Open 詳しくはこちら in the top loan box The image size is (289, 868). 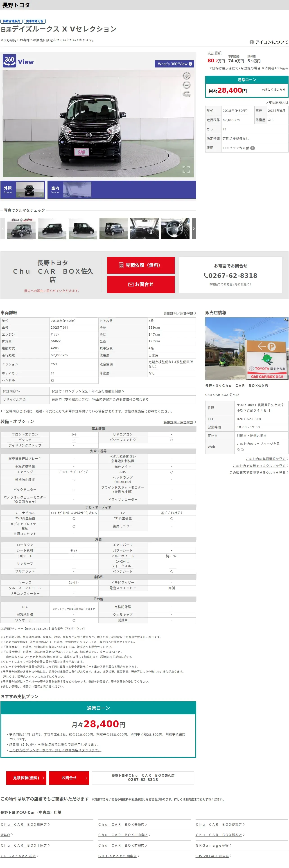click(x=273, y=90)
